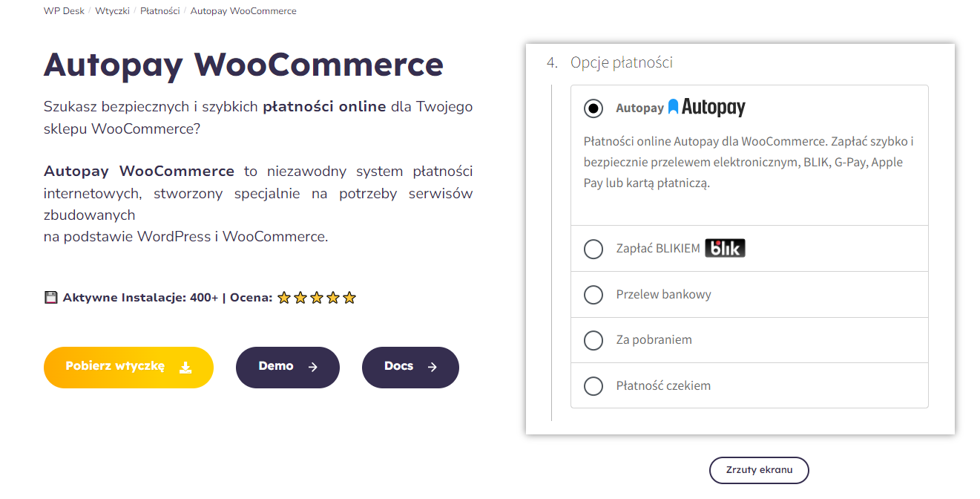Click the floppy disk icon beside Aktywne Instalacje
980x499 pixels.
click(50, 298)
